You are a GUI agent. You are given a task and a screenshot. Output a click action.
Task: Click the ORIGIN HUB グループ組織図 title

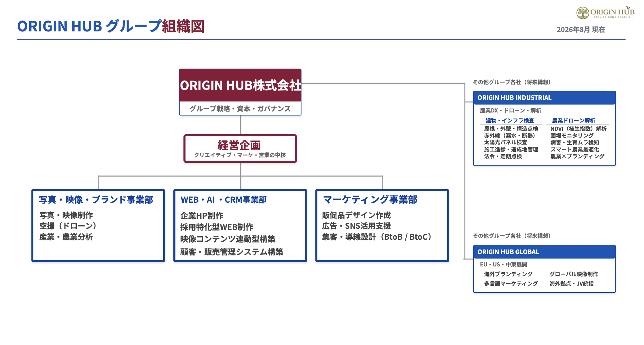111,26
